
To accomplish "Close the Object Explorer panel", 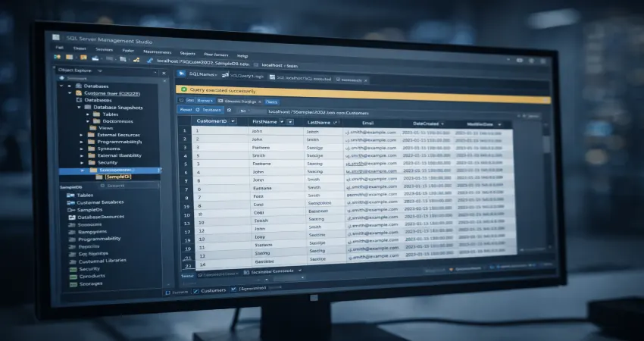I will [164, 74].
